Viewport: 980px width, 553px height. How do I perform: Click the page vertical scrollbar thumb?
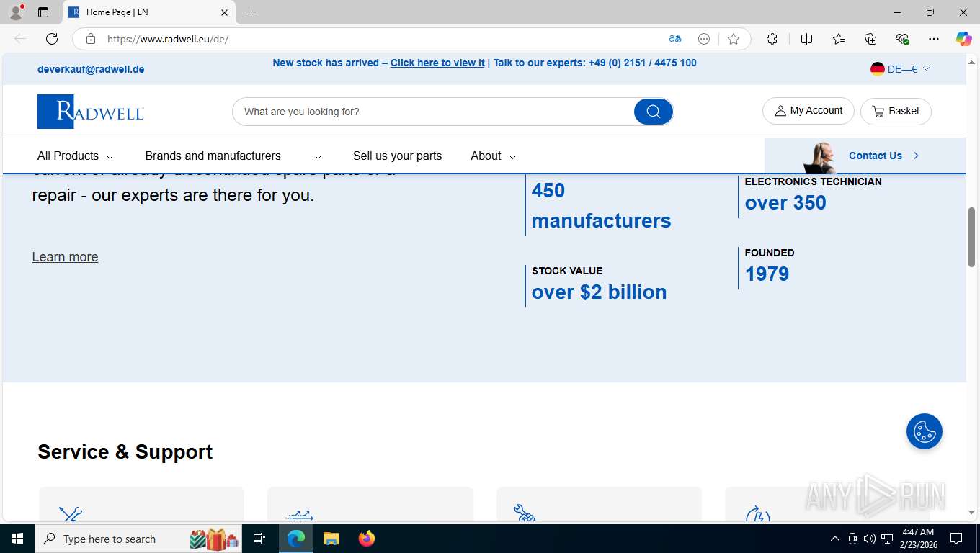coord(971,236)
